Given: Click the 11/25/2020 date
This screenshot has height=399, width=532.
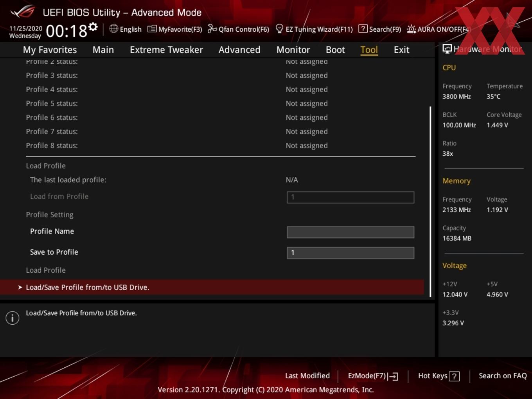Looking at the screenshot, I should coord(26,29).
